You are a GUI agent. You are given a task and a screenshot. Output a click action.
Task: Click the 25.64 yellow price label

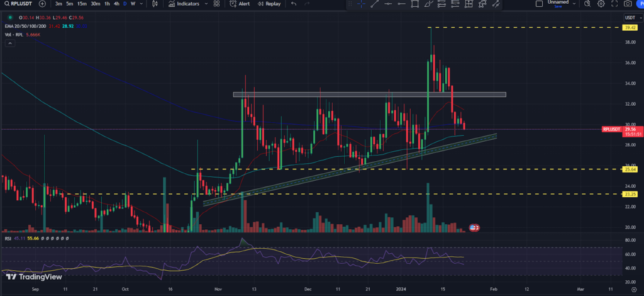coord(629,169)
